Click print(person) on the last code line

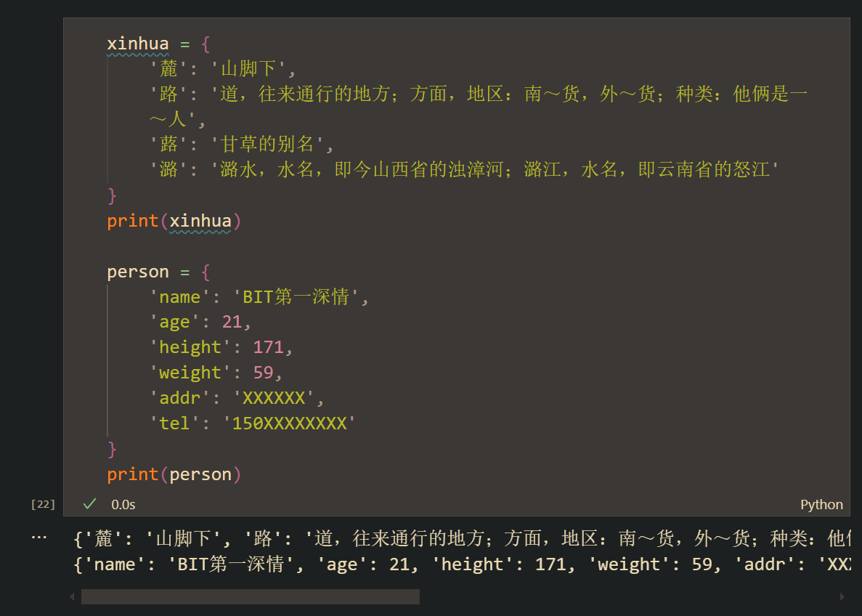173,474
